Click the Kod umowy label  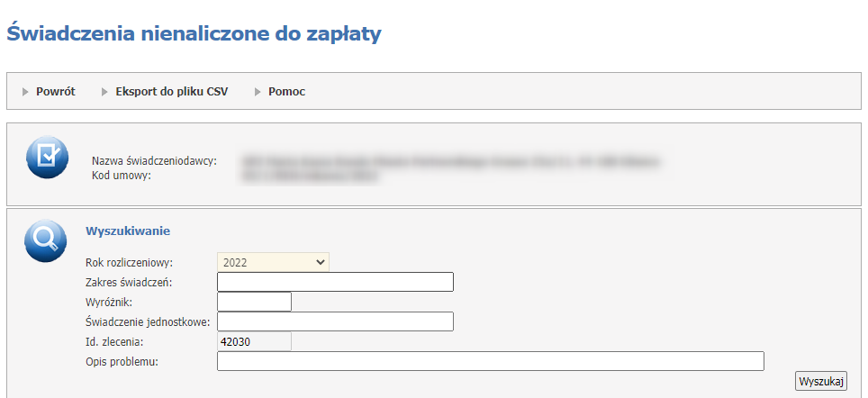(x=121, y=174)
